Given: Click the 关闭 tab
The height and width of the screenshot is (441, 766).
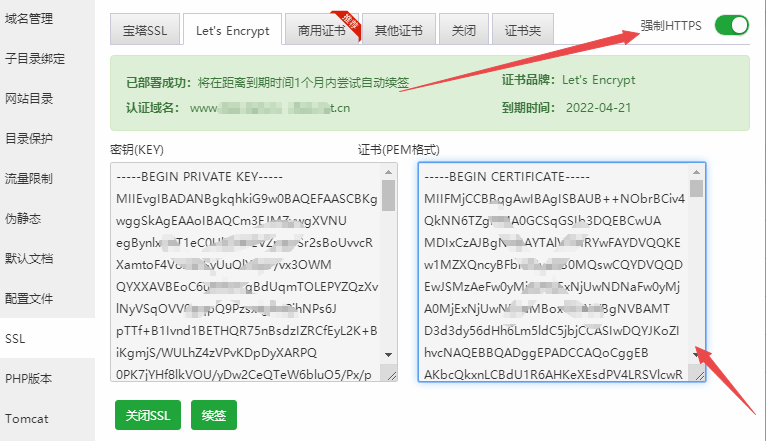Looking at the screenshot, I should pyautogui.click(x=464, y=30).
